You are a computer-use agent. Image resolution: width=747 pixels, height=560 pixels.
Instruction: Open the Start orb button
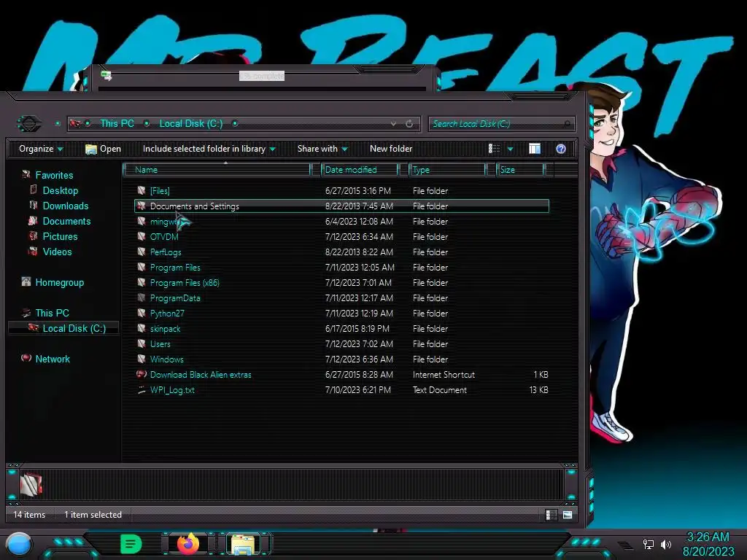(19, 544)
